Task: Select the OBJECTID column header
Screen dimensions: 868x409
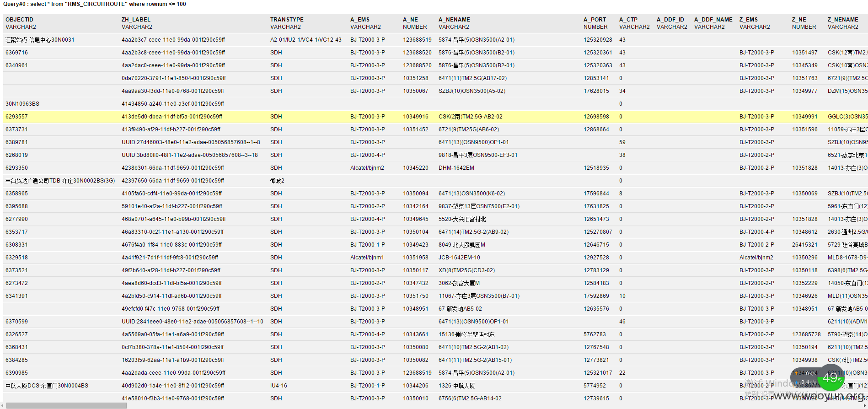Action: click(20, 20)
